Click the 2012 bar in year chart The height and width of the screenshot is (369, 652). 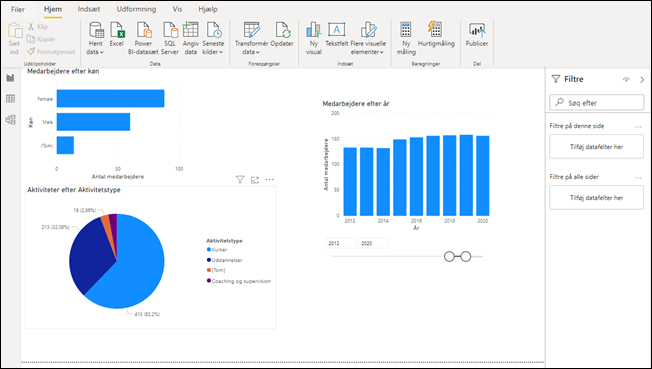click(x=350, y=181)
